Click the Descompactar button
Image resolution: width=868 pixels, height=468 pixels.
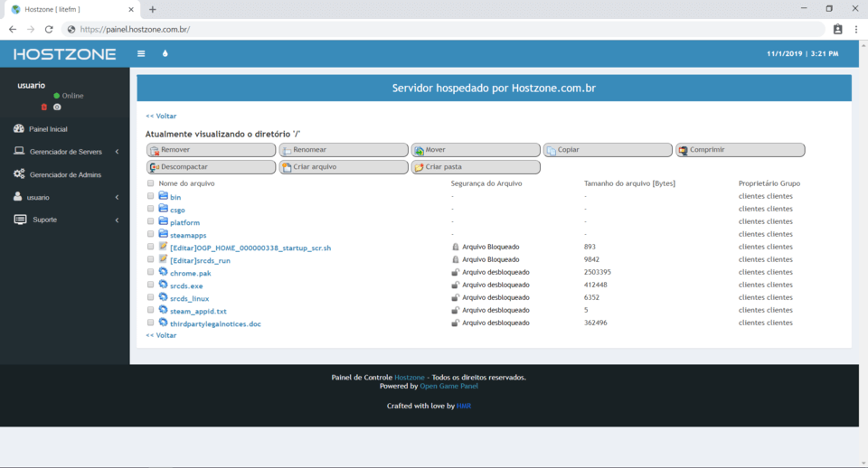point(211,167)
